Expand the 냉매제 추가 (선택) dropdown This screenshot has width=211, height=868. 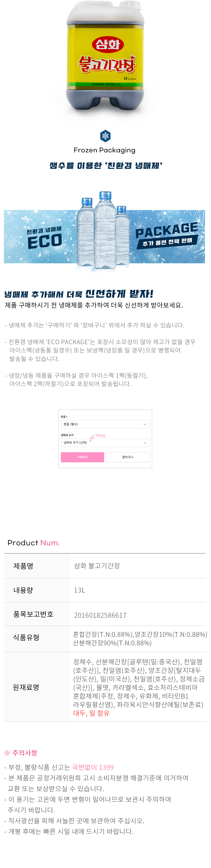105,442
